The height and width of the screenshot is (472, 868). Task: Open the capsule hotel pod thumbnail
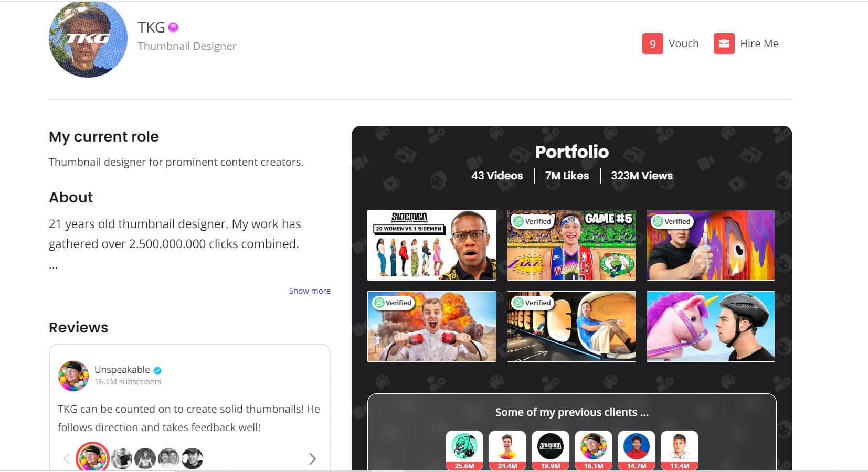(x=571, y=326)
